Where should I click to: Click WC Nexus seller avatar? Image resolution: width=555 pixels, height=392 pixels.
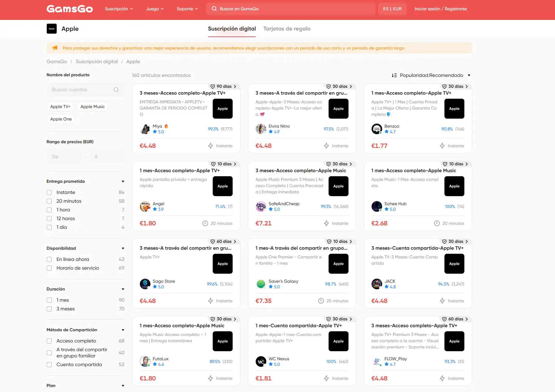[261, 361]
